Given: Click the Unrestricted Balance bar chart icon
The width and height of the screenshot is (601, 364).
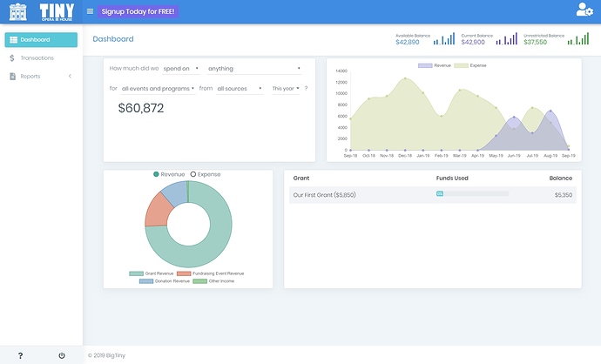Looking at the screenshot, I should click(x=578, y=38).
